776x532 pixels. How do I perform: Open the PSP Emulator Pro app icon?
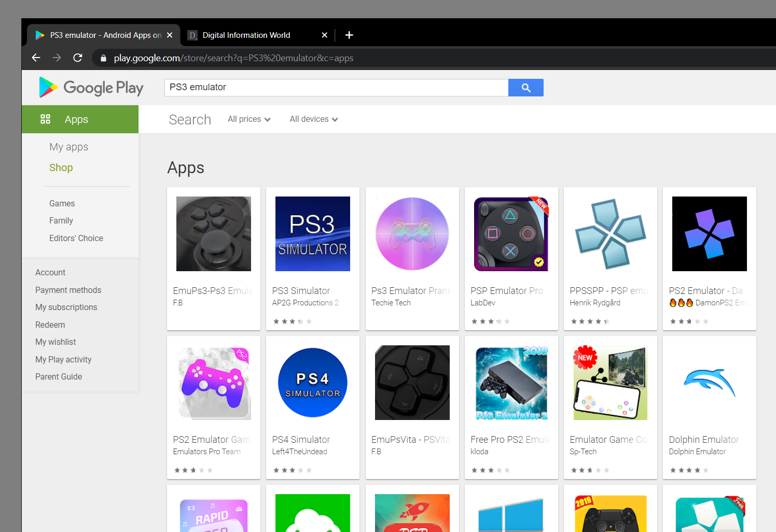[511, 234]
